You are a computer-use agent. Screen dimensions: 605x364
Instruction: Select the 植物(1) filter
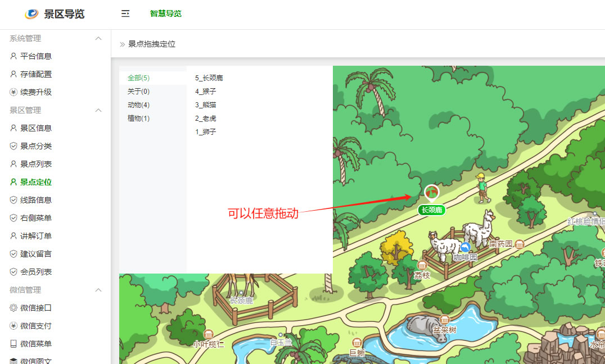(x=138, y=119)
